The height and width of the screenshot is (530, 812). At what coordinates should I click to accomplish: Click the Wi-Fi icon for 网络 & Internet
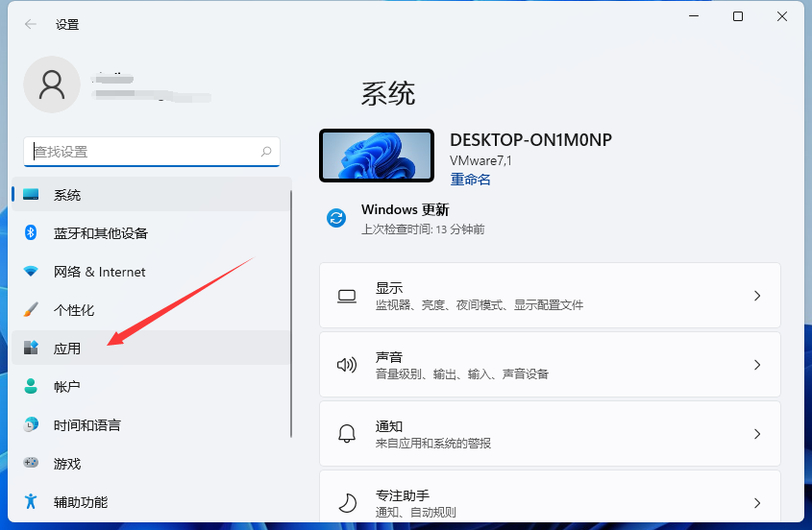[31, 271]
